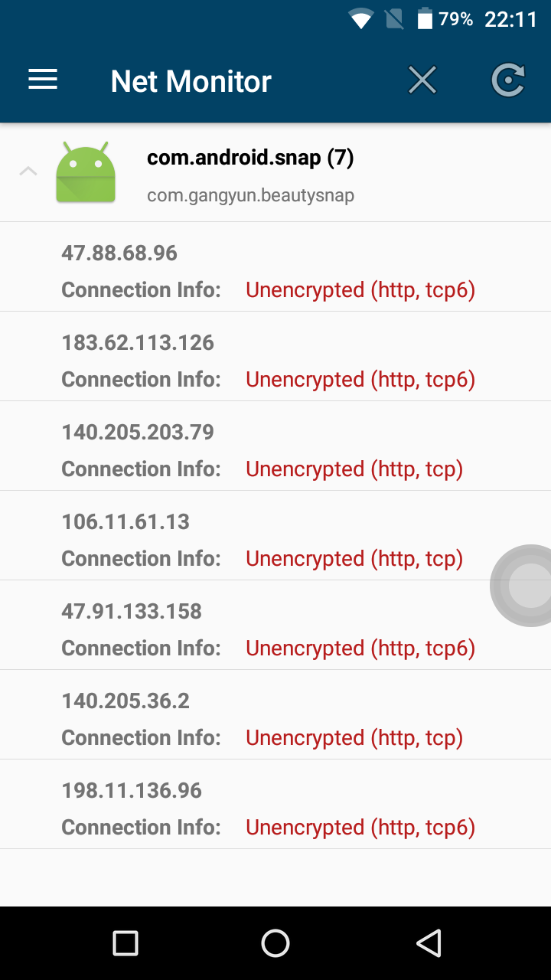Tap the X clear icon in toolbar
551x980 pixels.
click(422, 80)
